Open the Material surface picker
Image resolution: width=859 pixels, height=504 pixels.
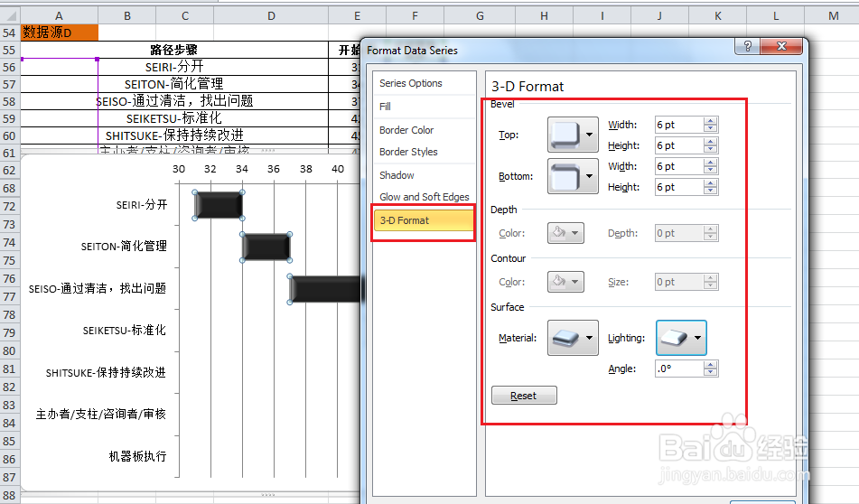(x=573, y=338)
